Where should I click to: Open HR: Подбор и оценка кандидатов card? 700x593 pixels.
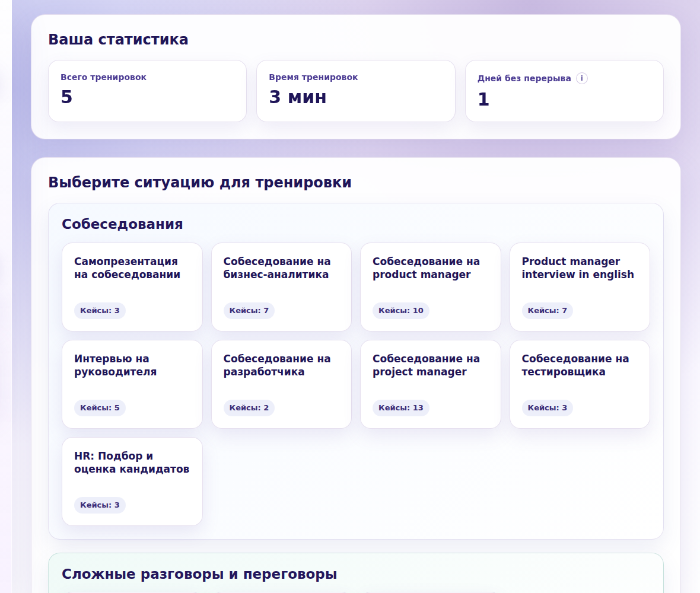point(132,482)
